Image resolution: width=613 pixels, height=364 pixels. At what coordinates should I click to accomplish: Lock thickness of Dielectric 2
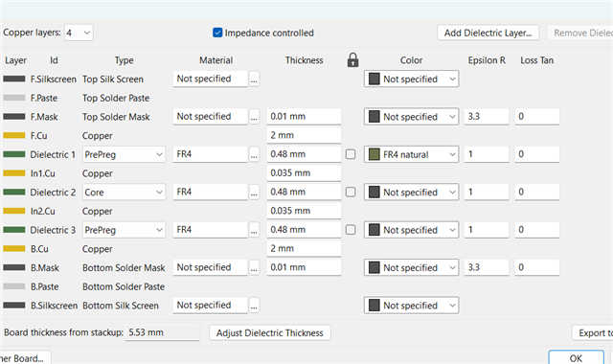351,192
